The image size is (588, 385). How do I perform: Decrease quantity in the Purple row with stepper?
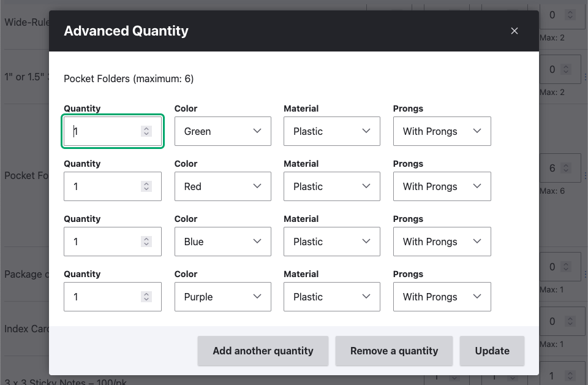pos(146,300)
